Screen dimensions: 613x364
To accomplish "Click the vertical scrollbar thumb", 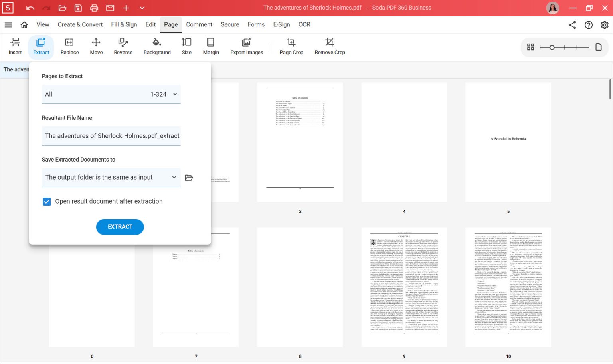I will click(x=610, y=89).
